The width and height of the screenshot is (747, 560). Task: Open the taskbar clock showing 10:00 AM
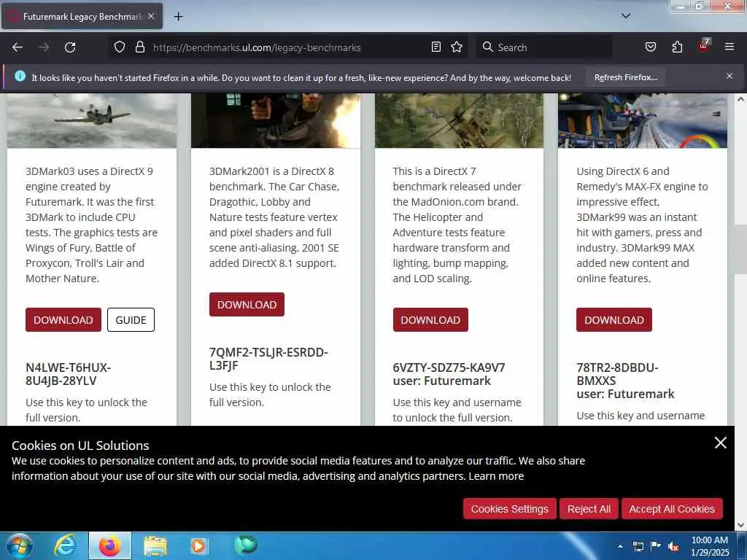pyautogui.click(x=709, y=546)
